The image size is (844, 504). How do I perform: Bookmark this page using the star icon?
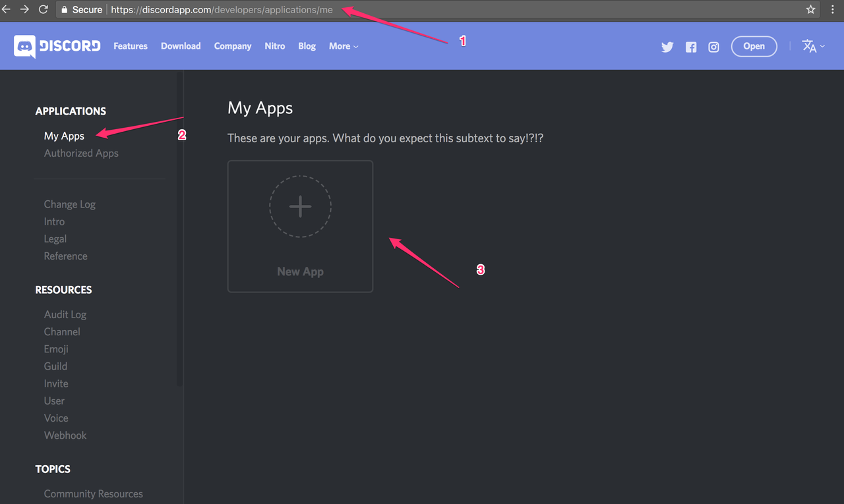811,9
